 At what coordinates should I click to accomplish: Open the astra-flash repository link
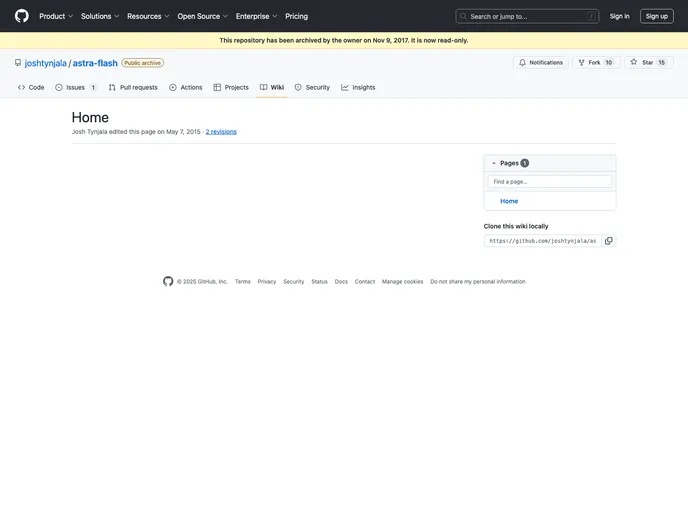pos(95,63)
